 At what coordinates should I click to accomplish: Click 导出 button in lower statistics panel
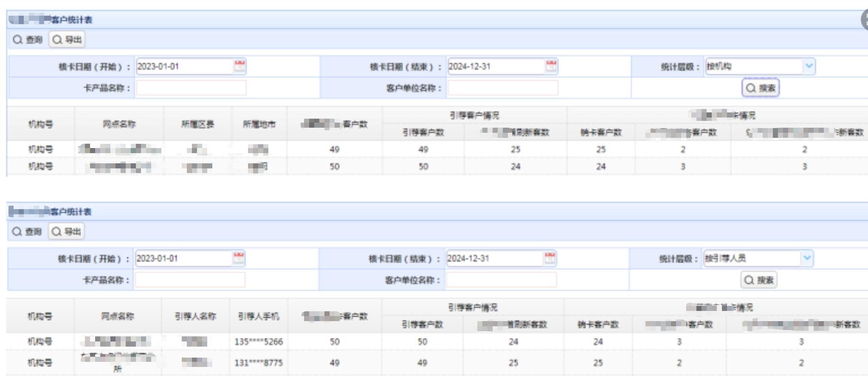click(66, 232)
